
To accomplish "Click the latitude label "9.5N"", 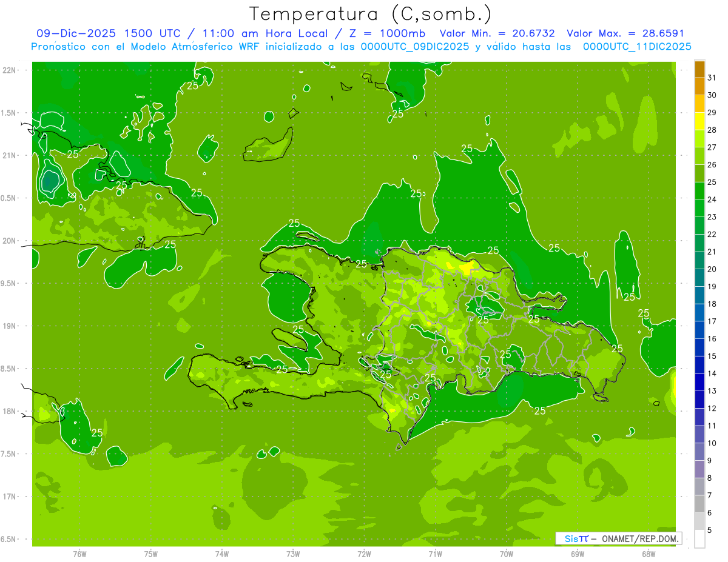I will 9,283.
